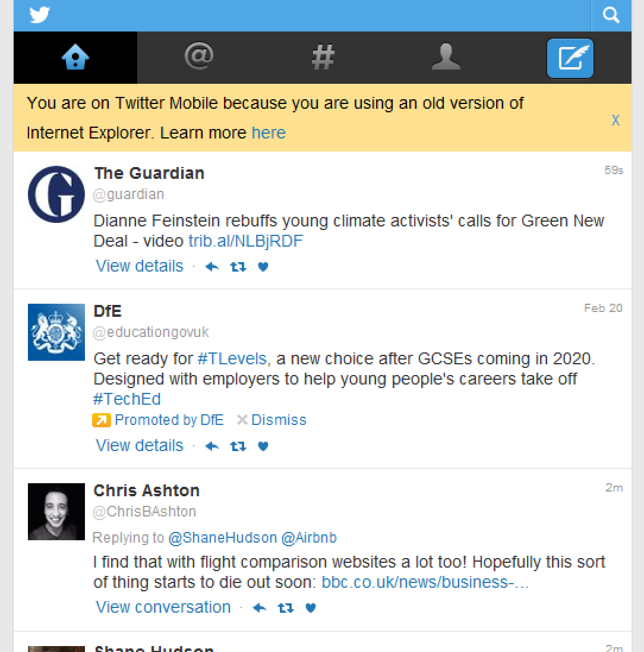The image size is (644, 652).
Task: Compose a new tweet
Action: pos(570,58)
